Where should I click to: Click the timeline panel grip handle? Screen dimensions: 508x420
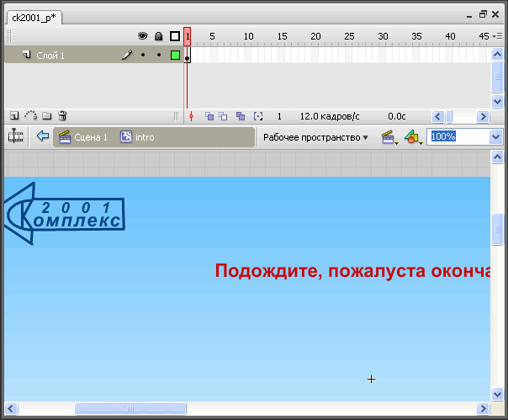(x=9, y=36)
